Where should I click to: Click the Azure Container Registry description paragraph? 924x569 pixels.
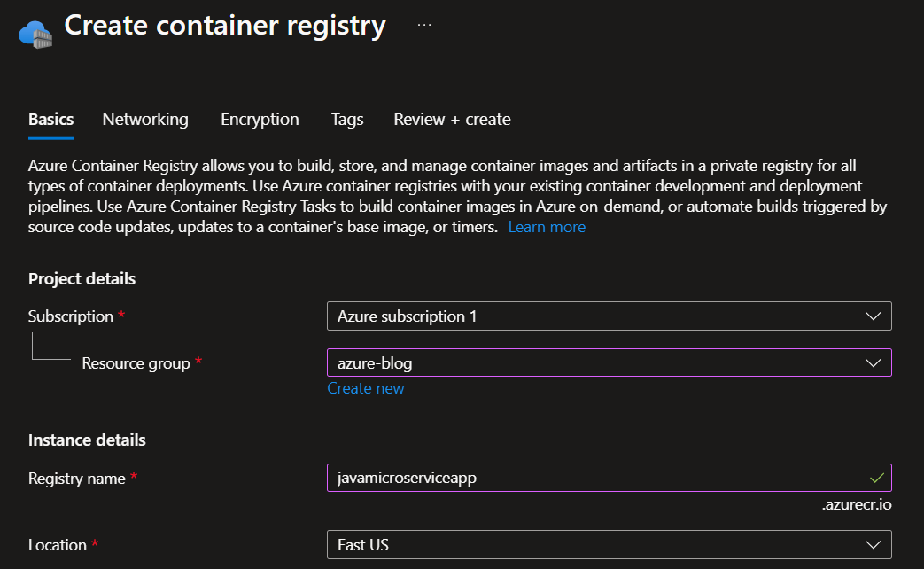457,197
